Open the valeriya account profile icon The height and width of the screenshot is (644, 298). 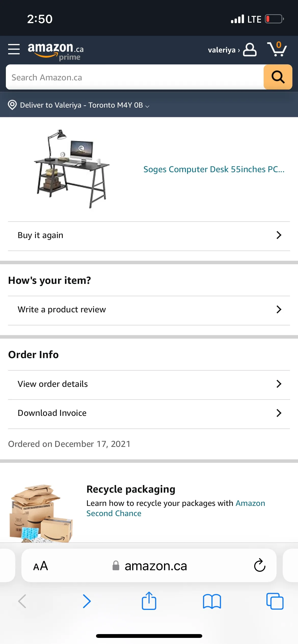[250, 50]
